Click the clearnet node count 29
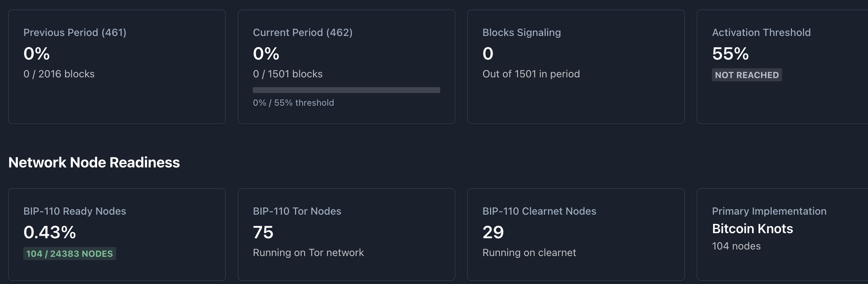The width and height of the screenshot is (868, 284). (493, 232)
